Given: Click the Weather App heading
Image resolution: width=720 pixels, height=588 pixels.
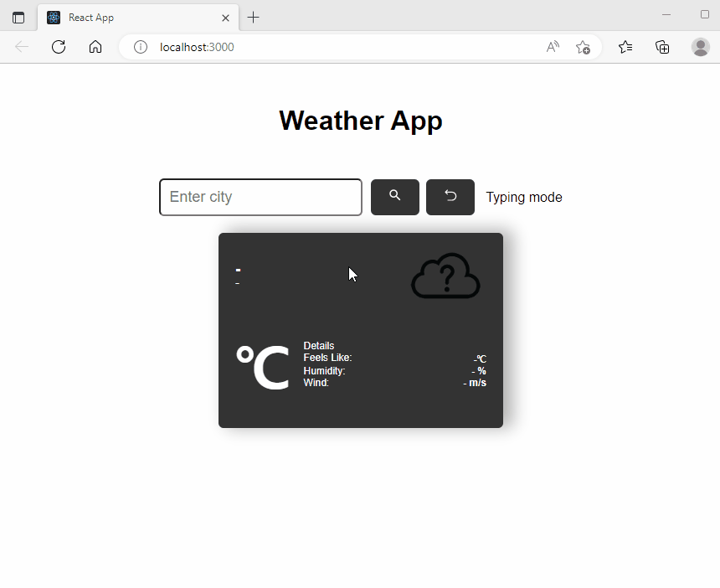Looking at the screenshot, I should tap(361, 121).
